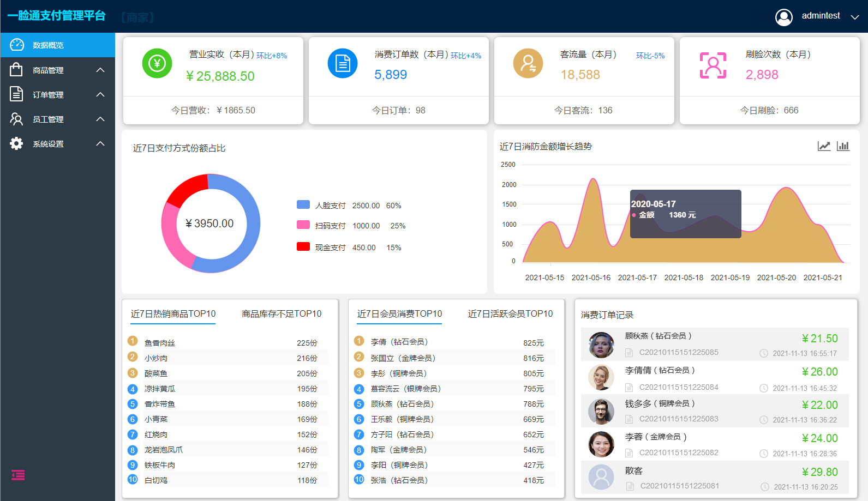Click rank 2 badge beside 张国立
The image size is (868, 501).
[359, 357]
